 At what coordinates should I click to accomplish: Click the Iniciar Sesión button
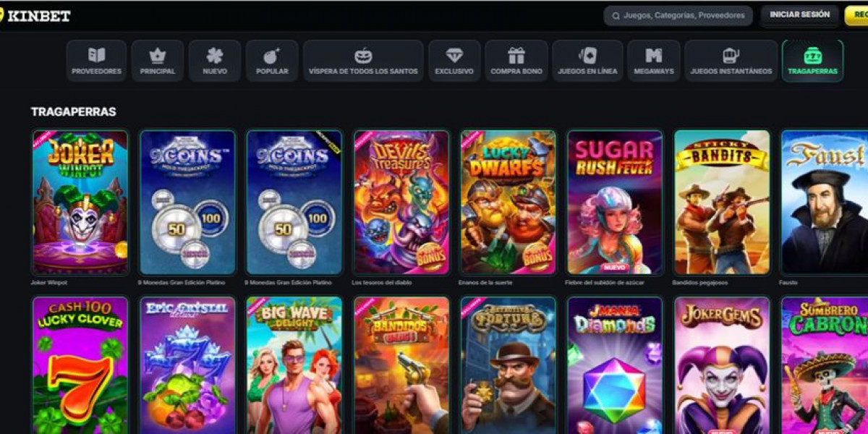point(799,15)
